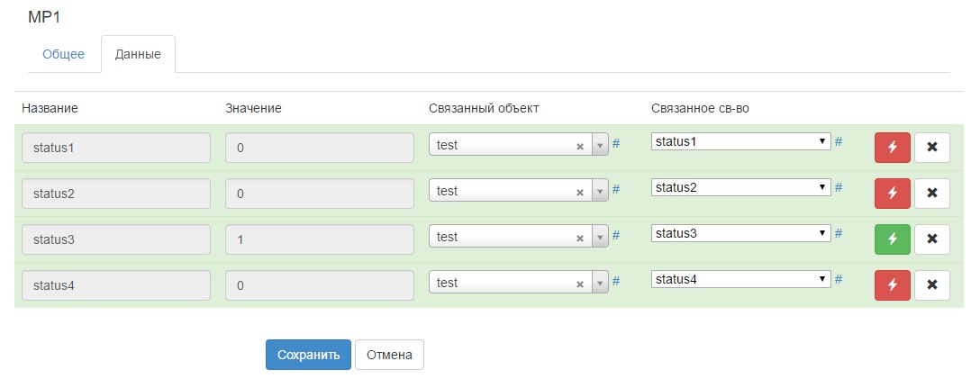The width and height of the screenshot is (980, 388).
Task: Expand linked object dropdown for status3 row
Action: point(600,238)
